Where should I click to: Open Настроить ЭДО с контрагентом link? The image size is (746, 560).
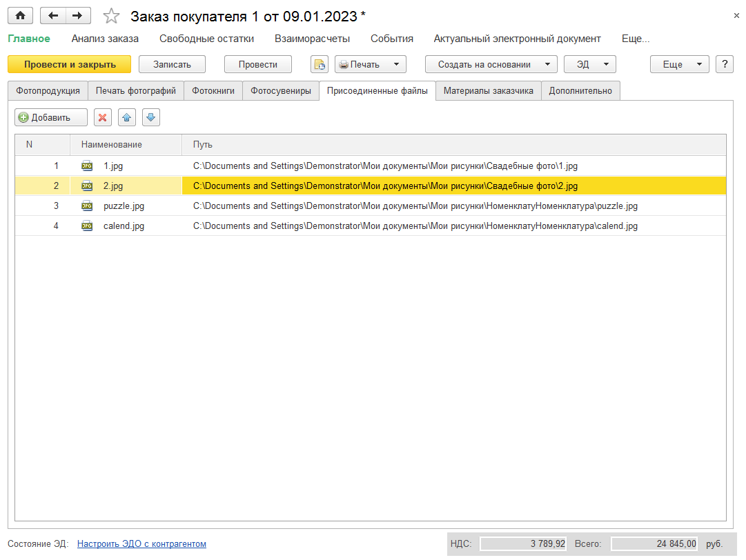click(x=141, y=544)
